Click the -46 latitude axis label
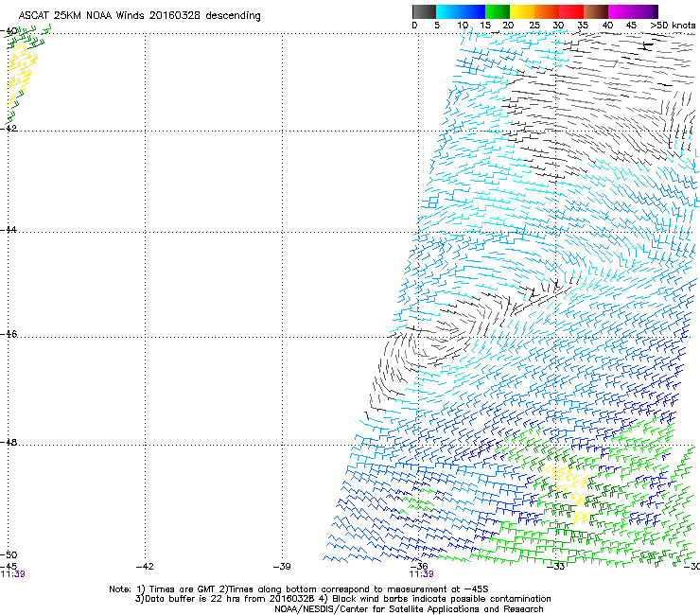This screenshot has width=700, height=615. [x=9, y=334]
